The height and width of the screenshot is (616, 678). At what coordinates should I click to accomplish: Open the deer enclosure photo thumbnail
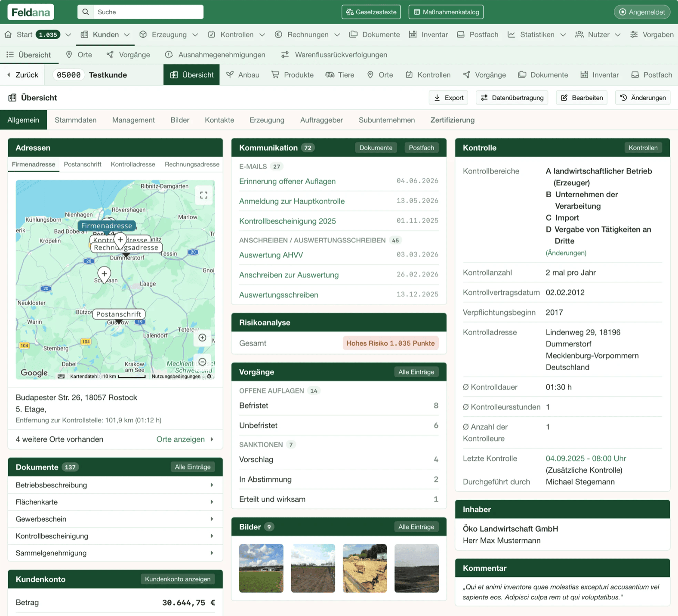(365, 568)
